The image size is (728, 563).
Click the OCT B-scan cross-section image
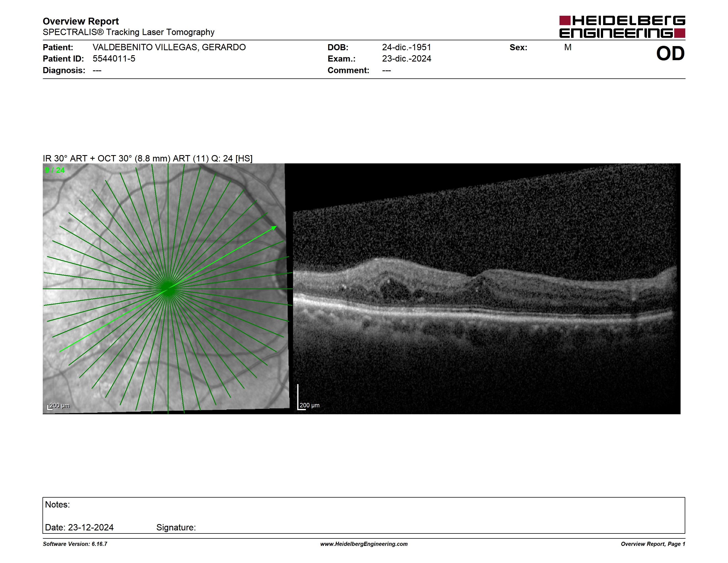point(487,288)
